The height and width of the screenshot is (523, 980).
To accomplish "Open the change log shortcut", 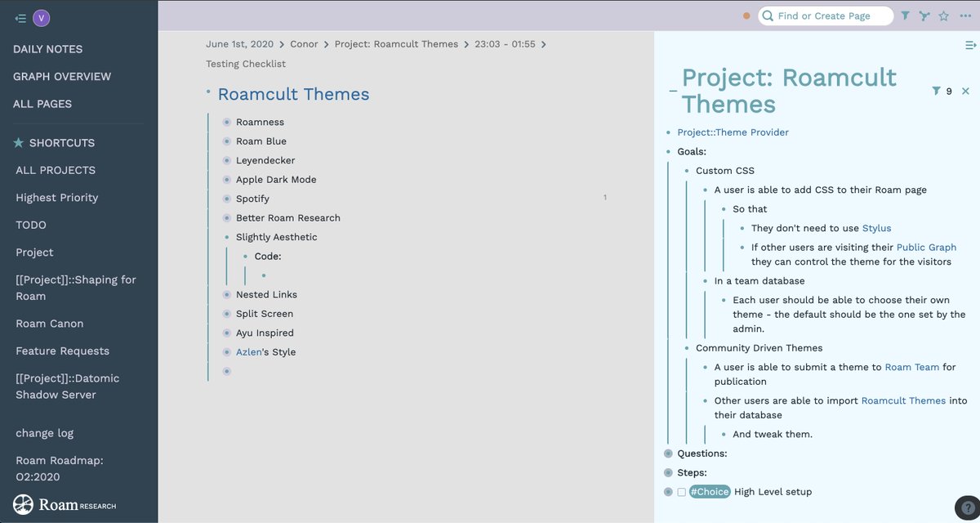I will pyautogui.click(x=45, y=433).
